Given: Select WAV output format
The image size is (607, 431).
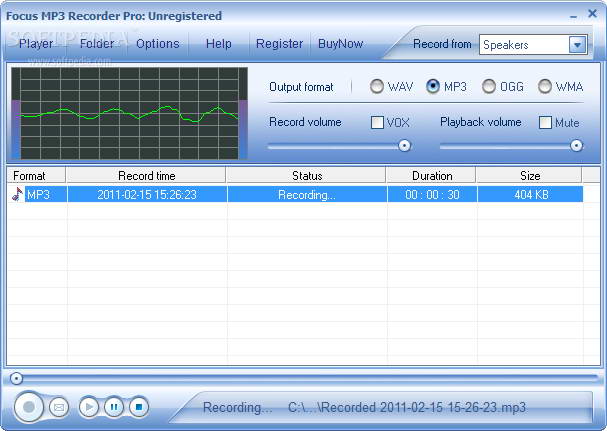Looking at the screenshot, I should (377, 86).
